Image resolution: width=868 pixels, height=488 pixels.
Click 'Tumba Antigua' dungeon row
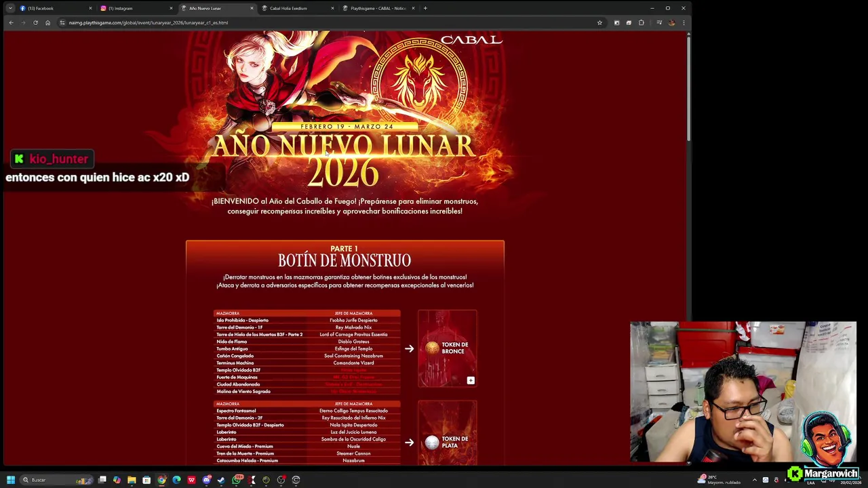coord(307,348)
